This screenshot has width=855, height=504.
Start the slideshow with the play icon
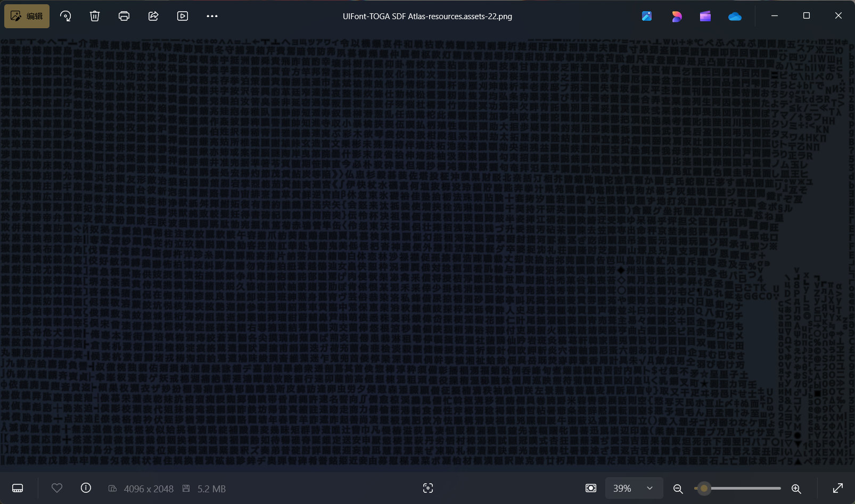pyautogui.click(x=183, y=16)
